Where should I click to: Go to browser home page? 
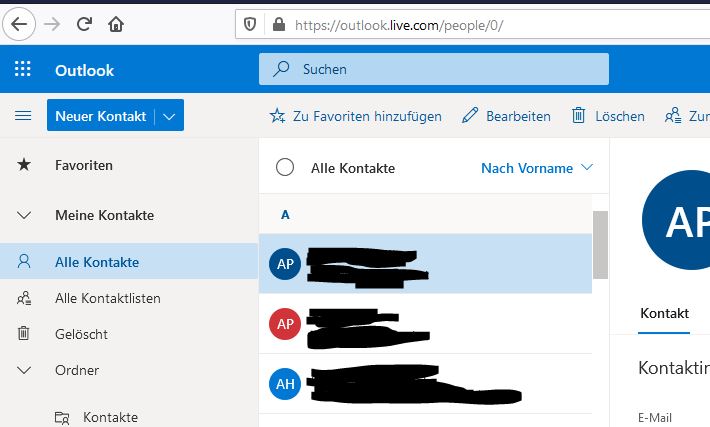click(x=116, y=23)
